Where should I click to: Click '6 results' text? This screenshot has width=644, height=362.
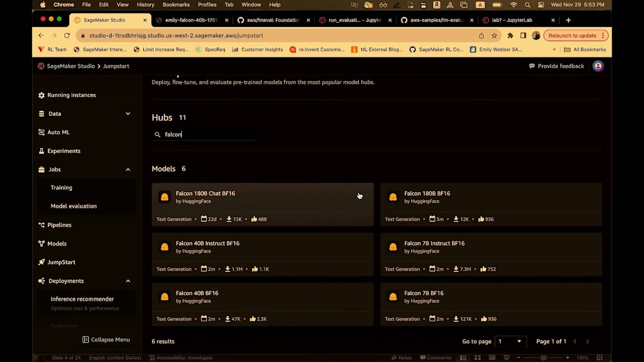[x=163, y=342]
